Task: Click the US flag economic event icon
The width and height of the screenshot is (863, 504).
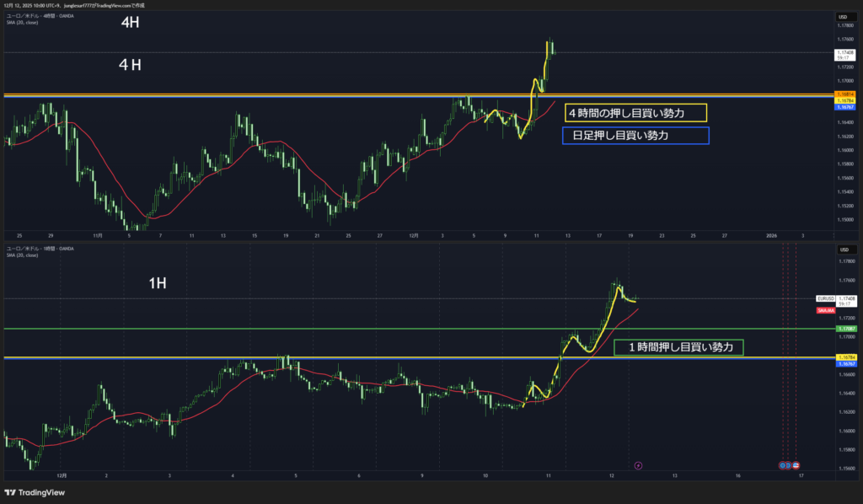Action: pos(796,464)
